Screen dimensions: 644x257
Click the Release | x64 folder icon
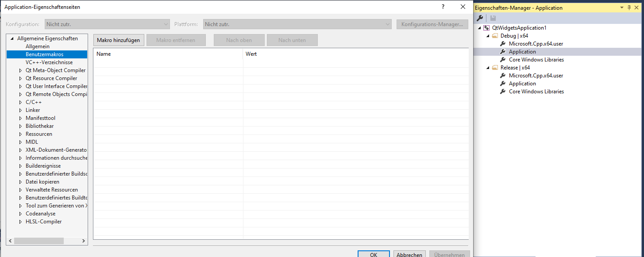(495, 68)
